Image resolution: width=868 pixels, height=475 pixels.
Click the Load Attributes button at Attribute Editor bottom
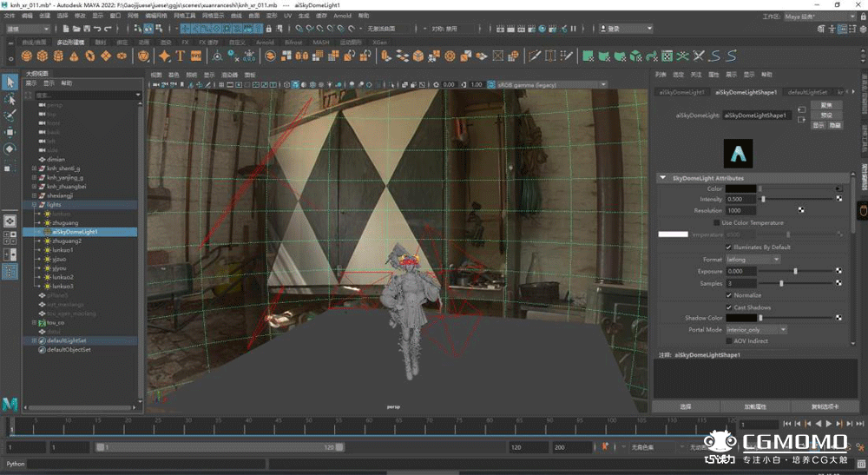tap(755, 406)
